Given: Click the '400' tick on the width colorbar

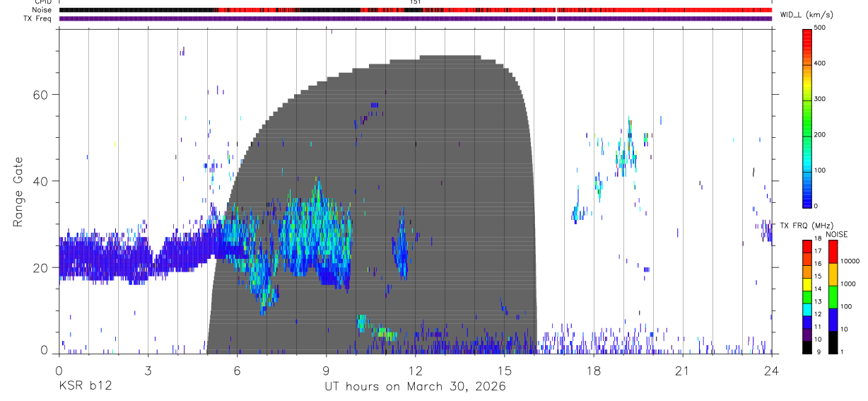Looking at the screenshot, I should tap(821, 64).
